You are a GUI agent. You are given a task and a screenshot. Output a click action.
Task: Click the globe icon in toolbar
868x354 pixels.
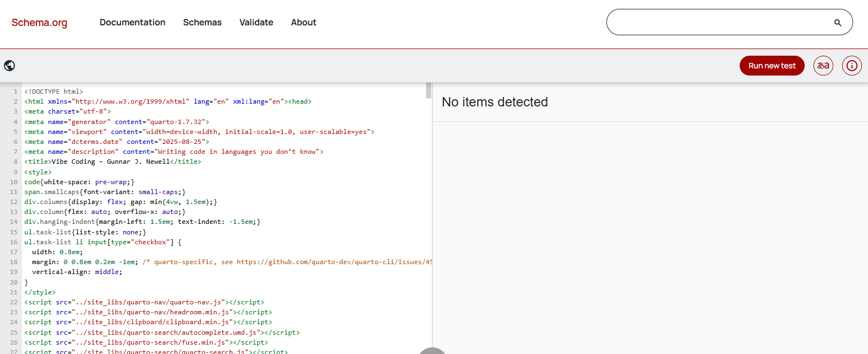(x=9, y=66)
